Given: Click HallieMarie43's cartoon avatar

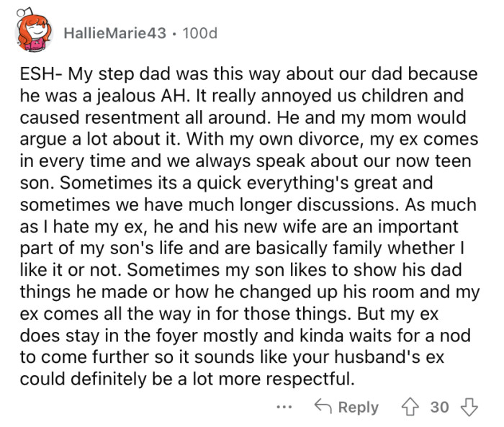Looking at the screenshot, I should tap(34, 32).
